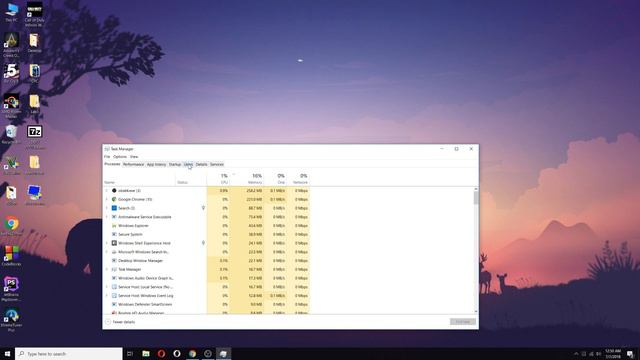Select the JetBrains PhpStorm desktop shortcut
The width and height of the screenshot is (640, 360).
pos(11,289)
